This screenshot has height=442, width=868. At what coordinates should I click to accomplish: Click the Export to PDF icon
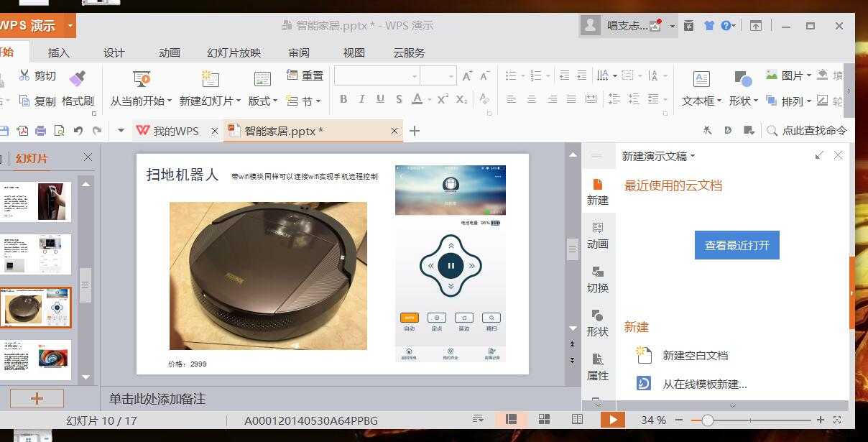click(x=22, y=131)
